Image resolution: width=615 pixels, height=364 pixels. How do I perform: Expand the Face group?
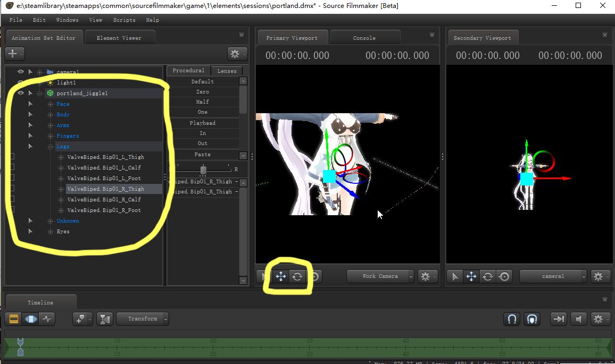point(50,104)
